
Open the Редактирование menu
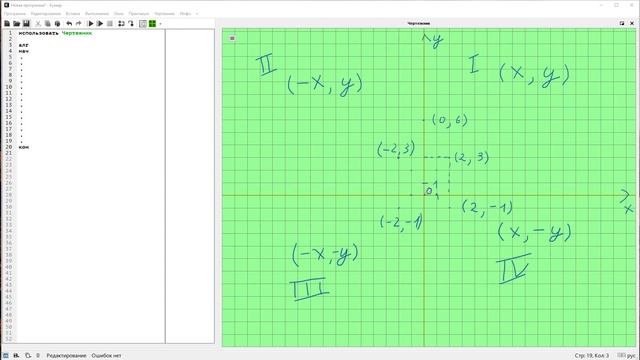[46, 13]
